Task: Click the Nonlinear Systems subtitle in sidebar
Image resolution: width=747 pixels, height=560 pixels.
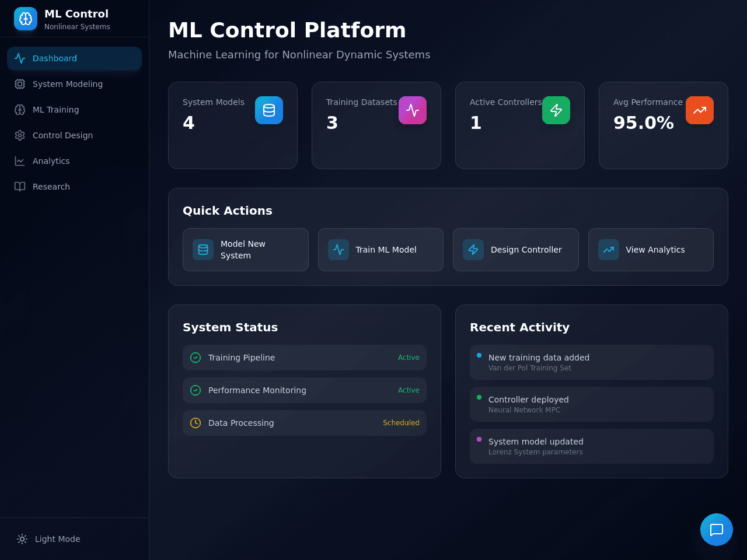Action: (x=77, y=27)
